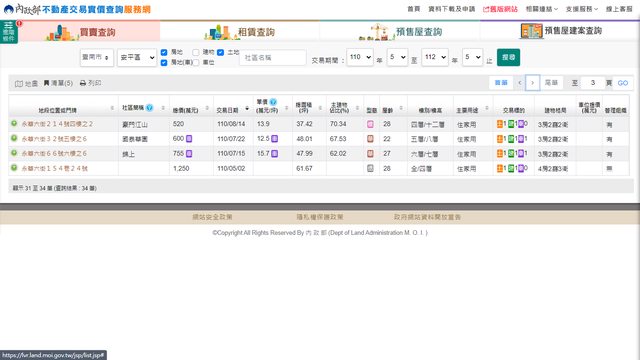Click the 列印 printer icon
The image size is (640, 360).
[83, 83]
